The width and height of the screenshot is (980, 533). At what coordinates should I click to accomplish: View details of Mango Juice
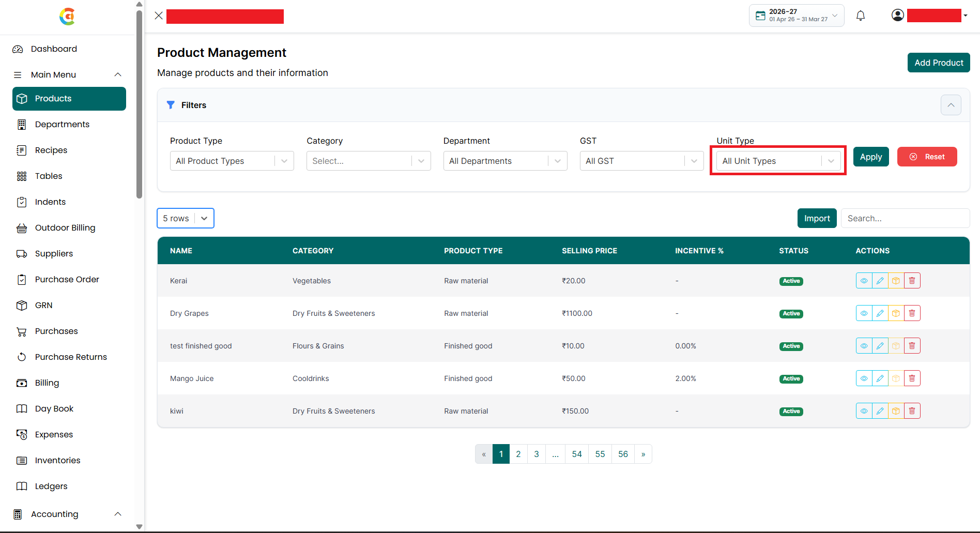[864, 378]
